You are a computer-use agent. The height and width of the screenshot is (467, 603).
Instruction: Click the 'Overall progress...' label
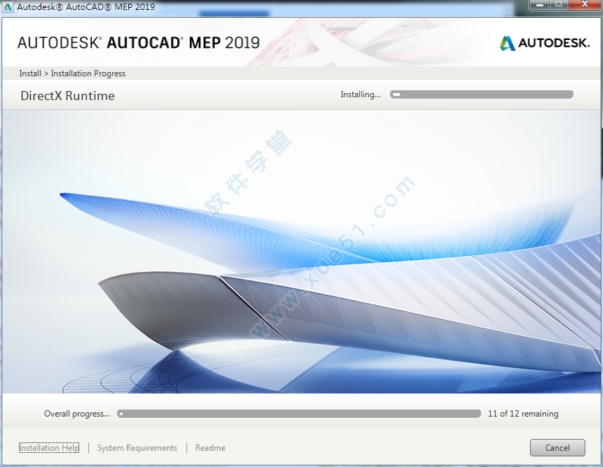77,414
